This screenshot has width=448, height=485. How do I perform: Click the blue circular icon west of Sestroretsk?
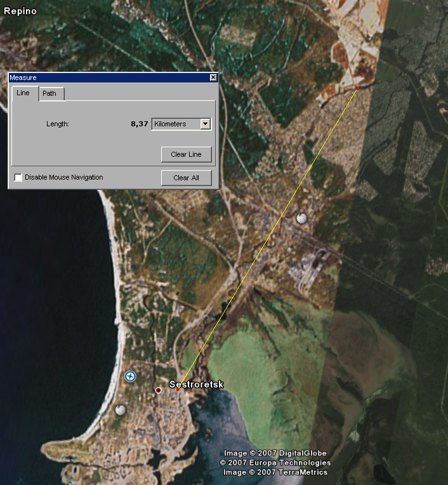(x=131, y=376)
